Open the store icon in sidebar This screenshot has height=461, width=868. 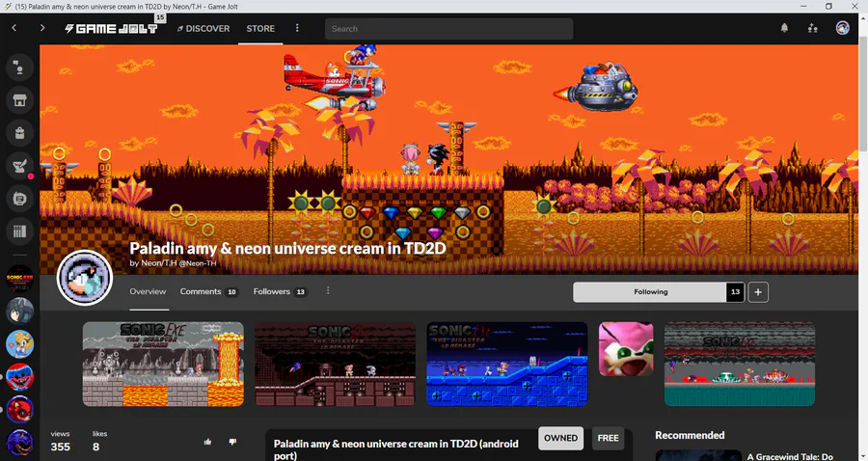point(19,100)
